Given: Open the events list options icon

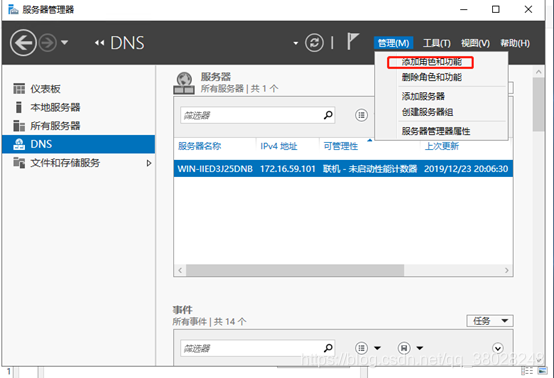Looking at the screenshot, I should (x=361, y=348).
